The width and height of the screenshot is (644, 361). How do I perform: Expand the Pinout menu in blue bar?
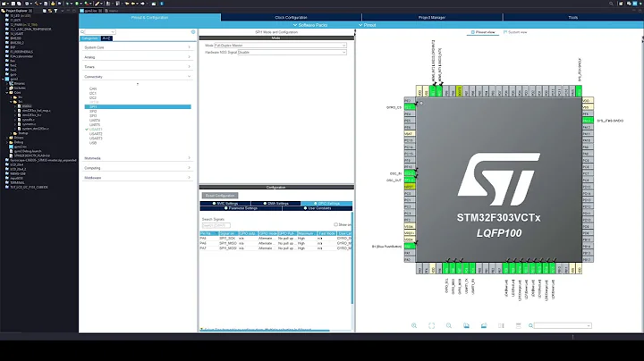[368, 25]
